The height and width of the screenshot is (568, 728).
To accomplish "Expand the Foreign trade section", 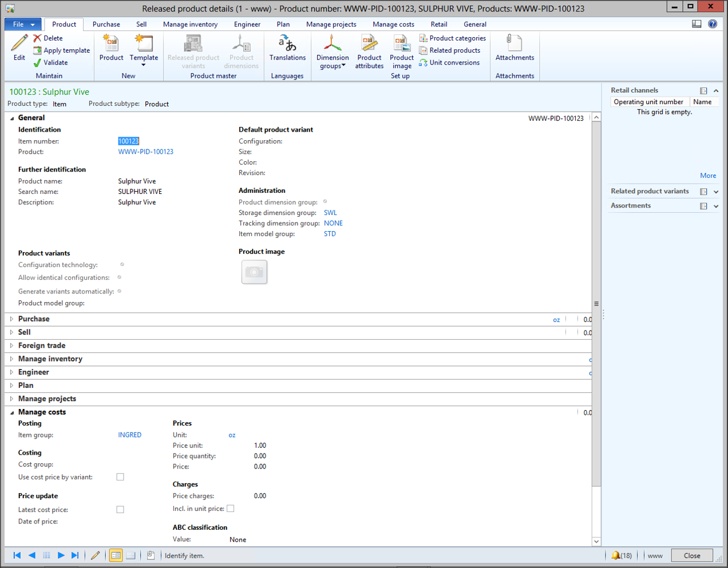I will point(42,345).
